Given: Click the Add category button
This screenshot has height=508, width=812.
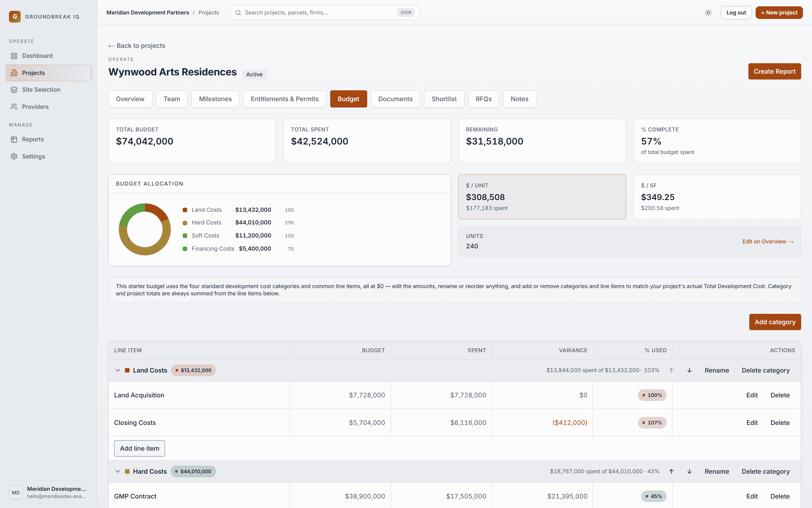Looking at the screenshot, I should tap(775, 322).
